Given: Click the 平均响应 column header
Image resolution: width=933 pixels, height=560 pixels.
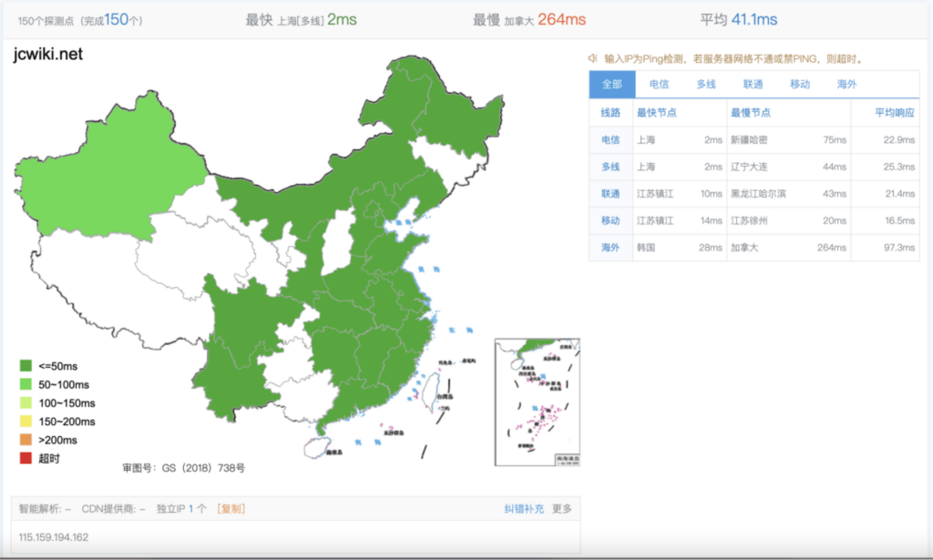Looking at the screenshot, I should pyautogui.click(x=895, y=112).
